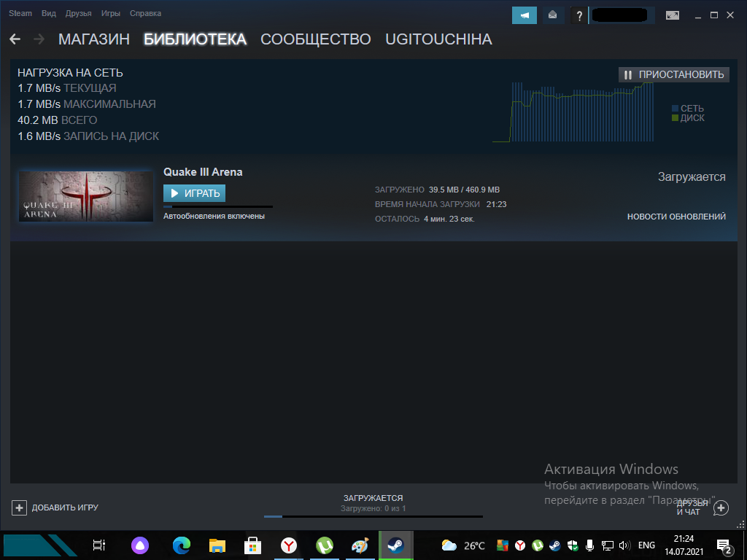This screenshot has width=747, height=560.
Task: Open НОВОСТИ ОБНОВЛЕНИЙ link
Action: tap(676, 217)
